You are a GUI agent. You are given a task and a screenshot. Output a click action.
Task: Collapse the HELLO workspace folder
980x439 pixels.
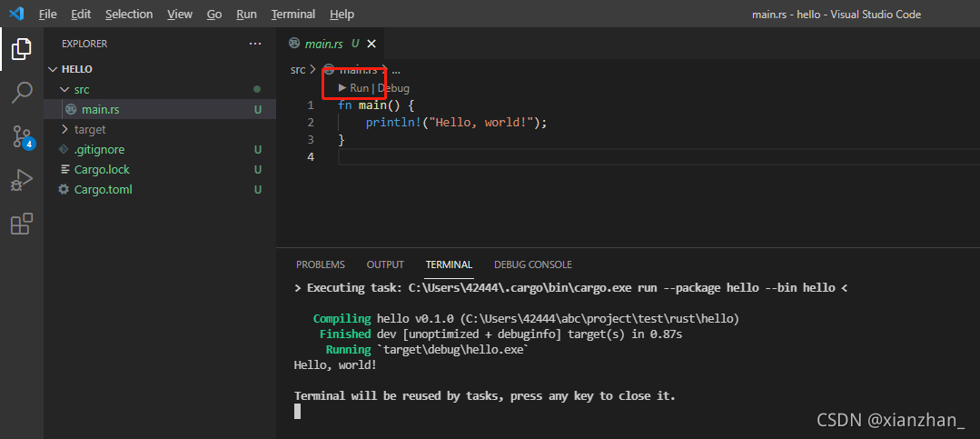pos(54,69)
